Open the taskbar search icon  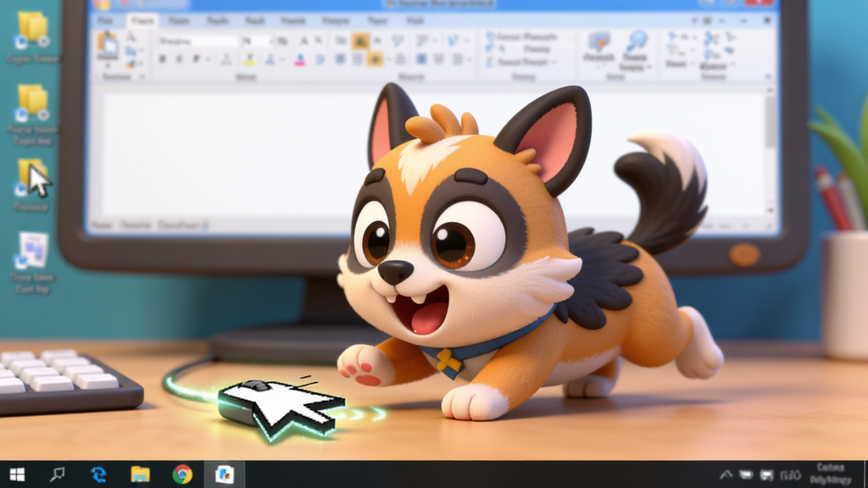(x=57, y=474)
